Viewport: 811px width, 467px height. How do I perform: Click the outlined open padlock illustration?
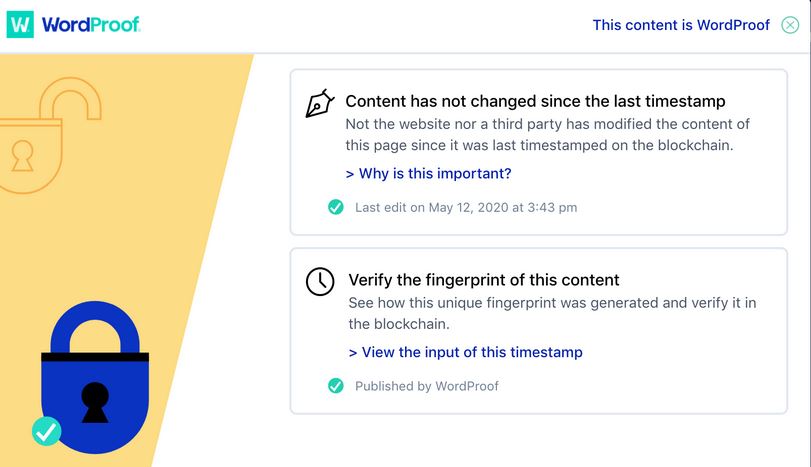(x=49, y=135)
